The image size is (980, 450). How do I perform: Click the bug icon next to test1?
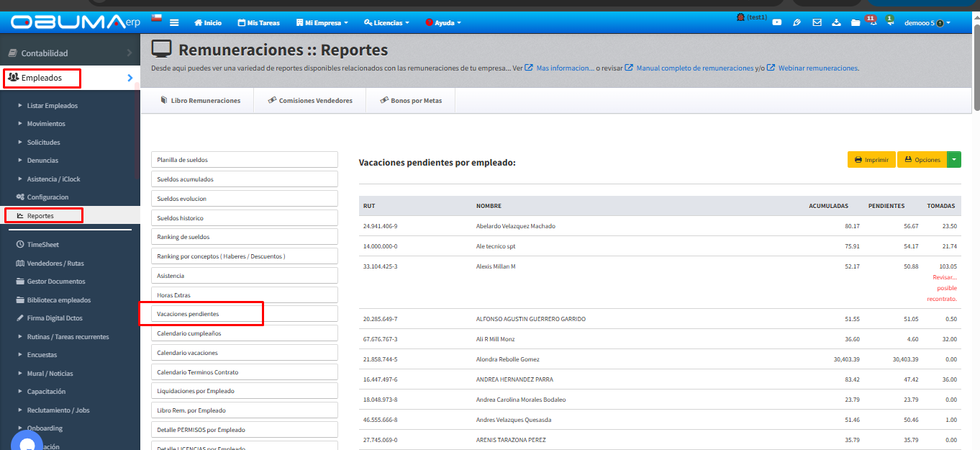[741, 17]
